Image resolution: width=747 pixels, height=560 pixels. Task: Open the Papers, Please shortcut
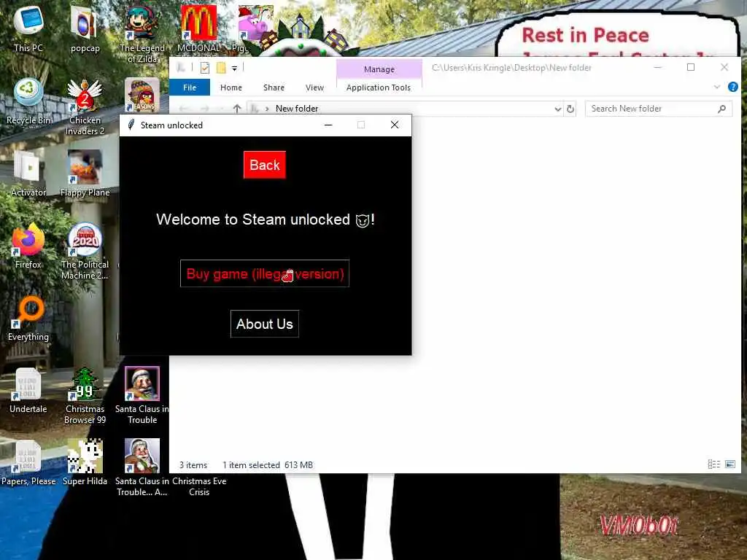[28, 462]
